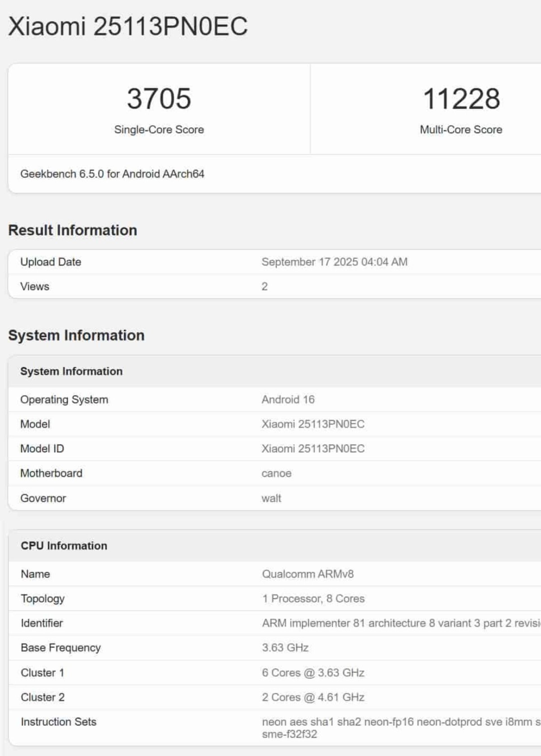Click the Single-Core Score label
This screenshot has height=756, width=541.
159,130
